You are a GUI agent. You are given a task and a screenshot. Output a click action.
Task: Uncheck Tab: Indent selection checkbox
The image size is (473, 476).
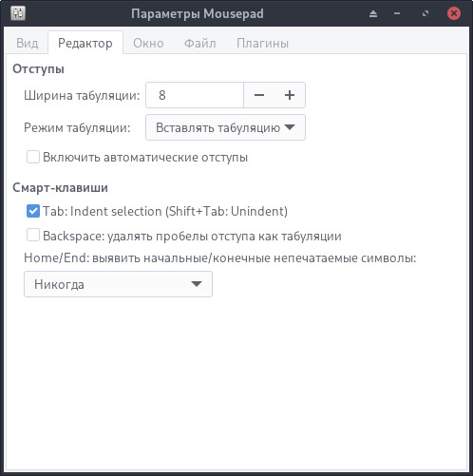33,211
